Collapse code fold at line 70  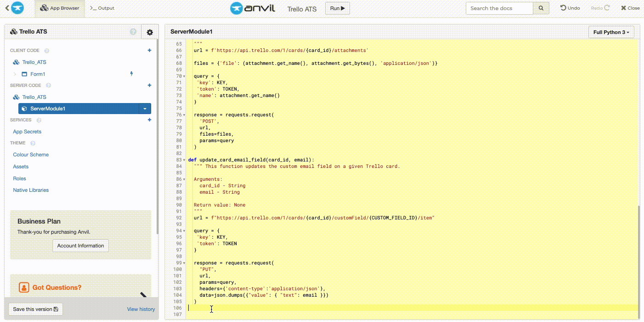[x=184, y=76]
